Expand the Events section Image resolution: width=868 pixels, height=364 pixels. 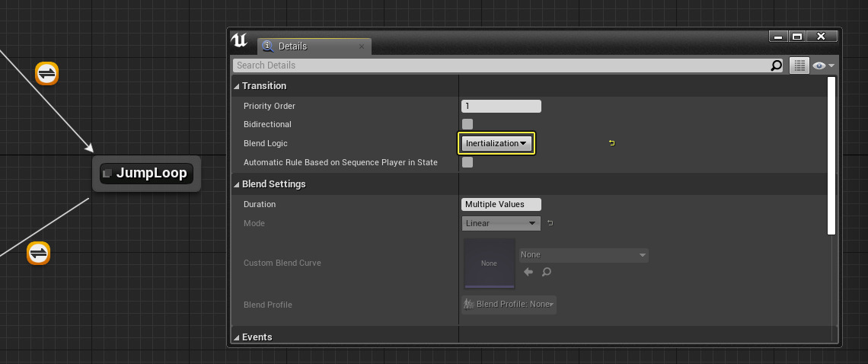tap(237, 337)
